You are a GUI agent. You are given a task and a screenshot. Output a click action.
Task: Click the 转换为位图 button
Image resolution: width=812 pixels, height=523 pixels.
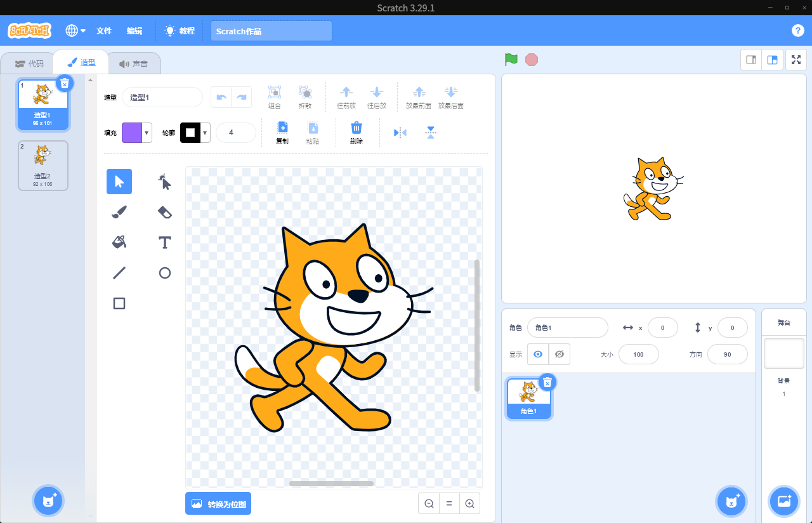218,503
